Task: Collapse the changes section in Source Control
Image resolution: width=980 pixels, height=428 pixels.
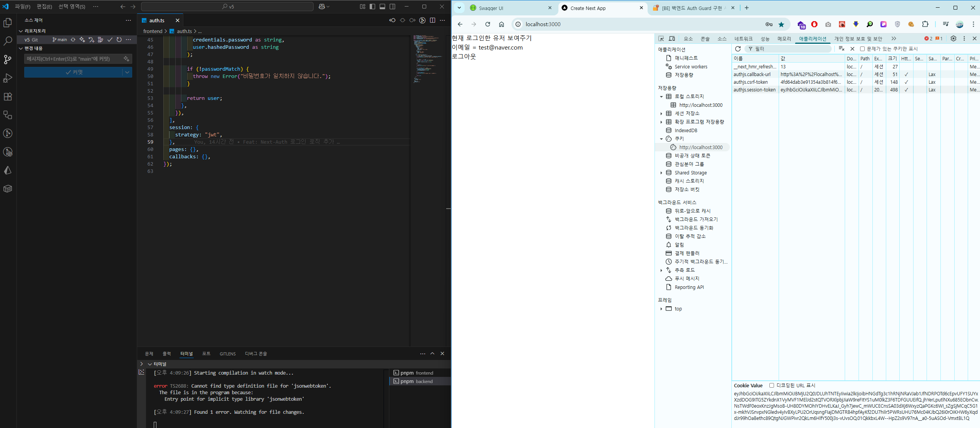Action: [21, 48]
